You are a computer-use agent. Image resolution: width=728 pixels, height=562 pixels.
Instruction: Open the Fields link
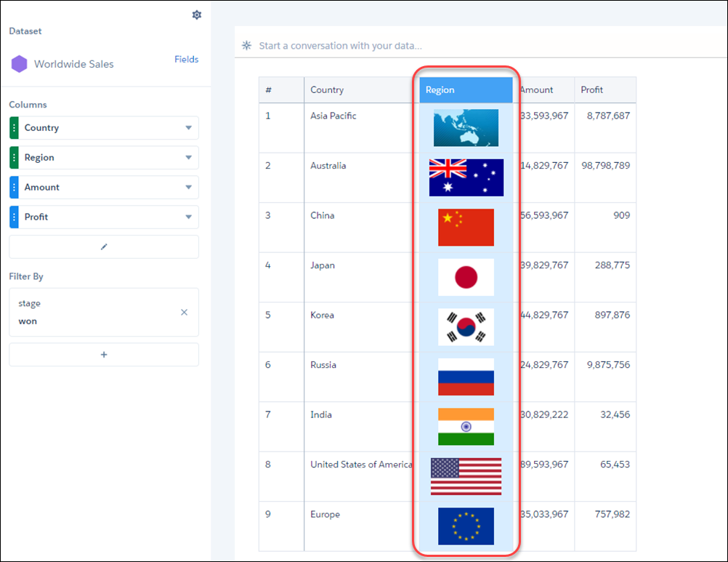[186, 59]
